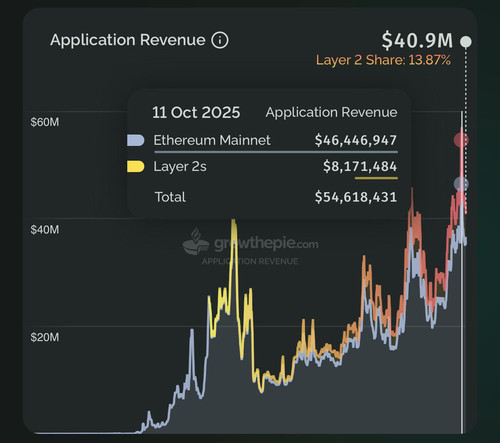Image resolution: width=500 pixels, height=443 pixels.
Task: Click the Total value $54,618,431
Action: click(356, 197)
